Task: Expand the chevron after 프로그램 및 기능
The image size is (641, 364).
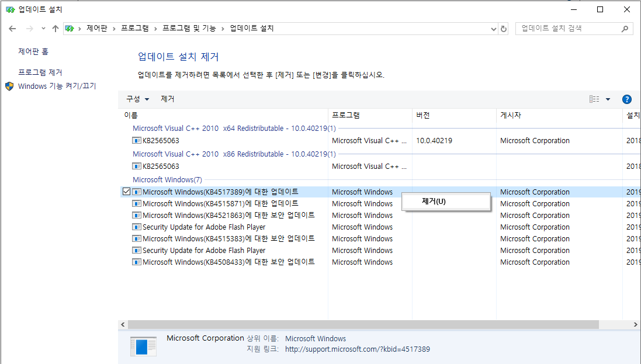Action: (223, 29)
